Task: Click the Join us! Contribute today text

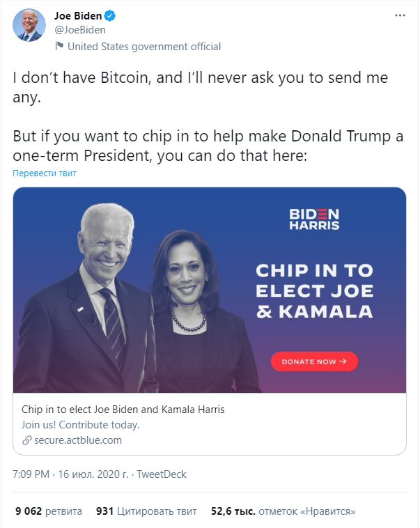Action: point(81,425)
